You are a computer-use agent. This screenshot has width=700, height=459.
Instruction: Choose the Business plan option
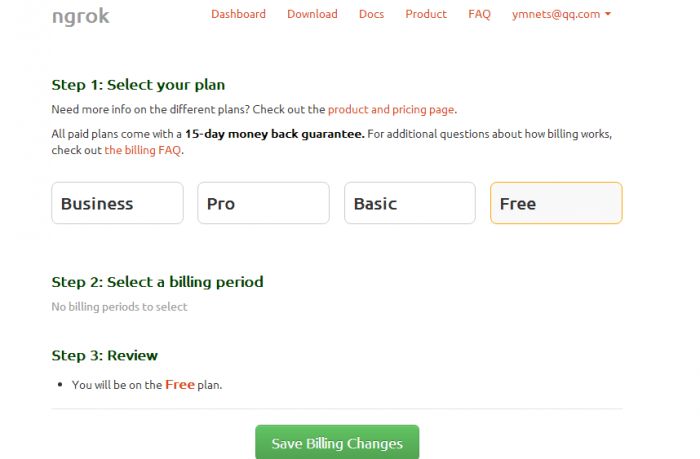[117, 203]
